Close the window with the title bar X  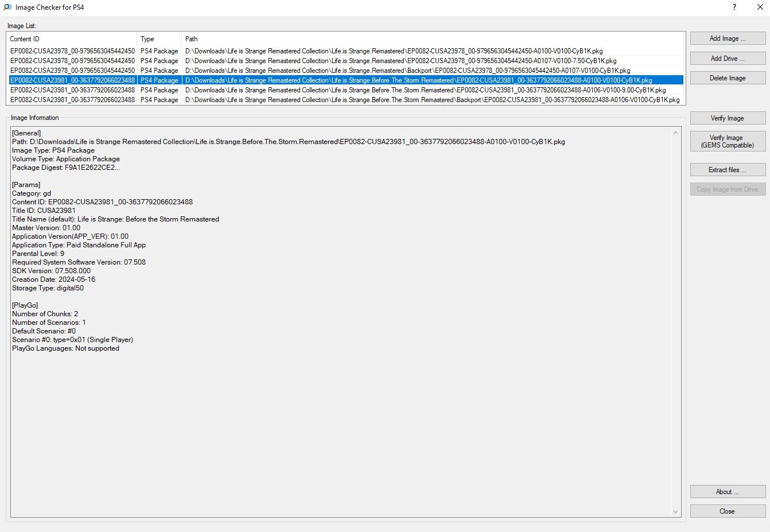[760, 7]
